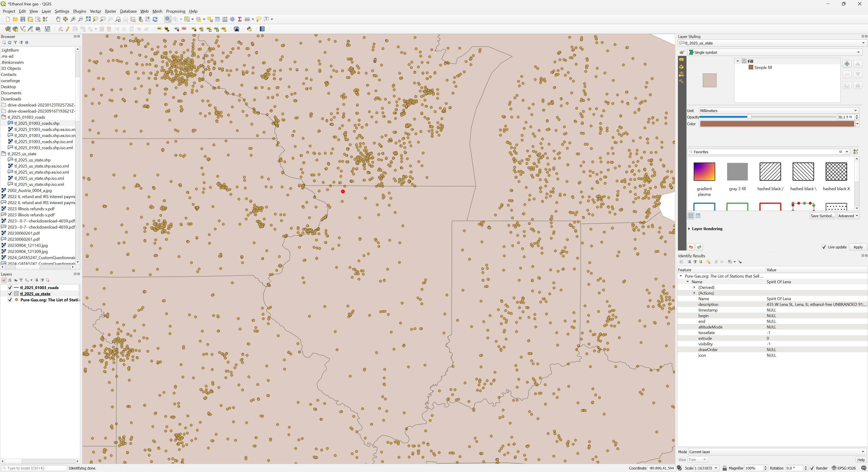Click Save Project floppy disk icon
868x472 pixels.
23,19
